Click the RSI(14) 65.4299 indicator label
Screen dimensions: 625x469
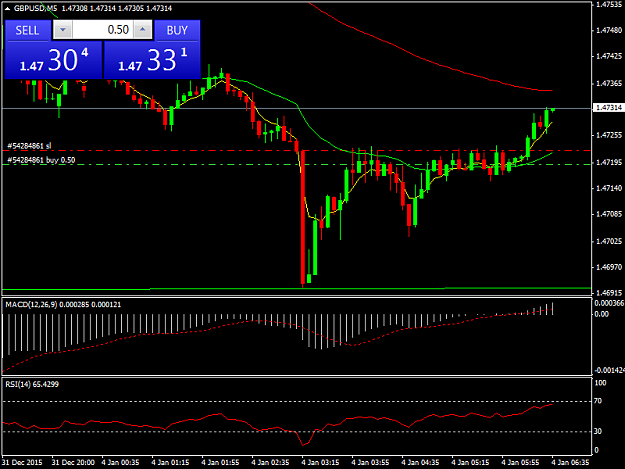coord(32,384)
